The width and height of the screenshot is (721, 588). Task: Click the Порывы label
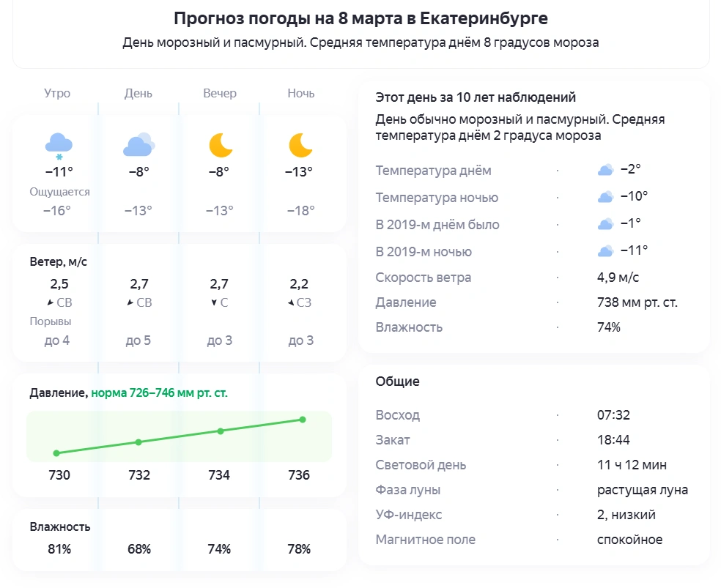[x=51, y=321]
